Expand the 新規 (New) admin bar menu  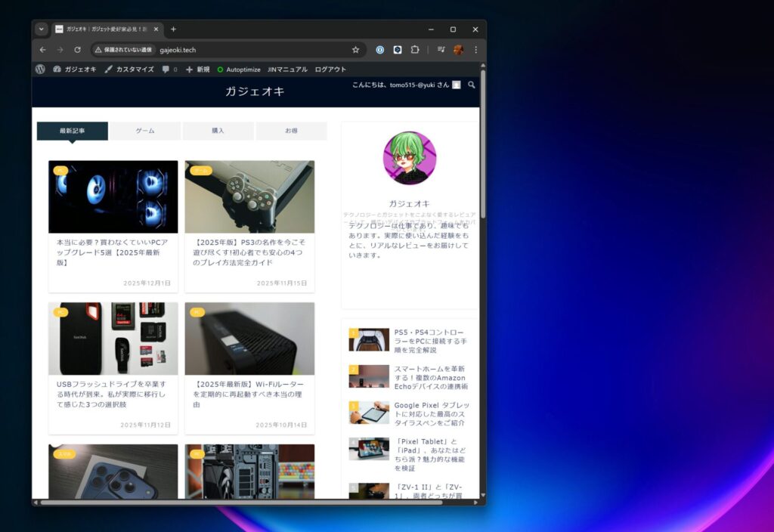click(x=198, y=69)
